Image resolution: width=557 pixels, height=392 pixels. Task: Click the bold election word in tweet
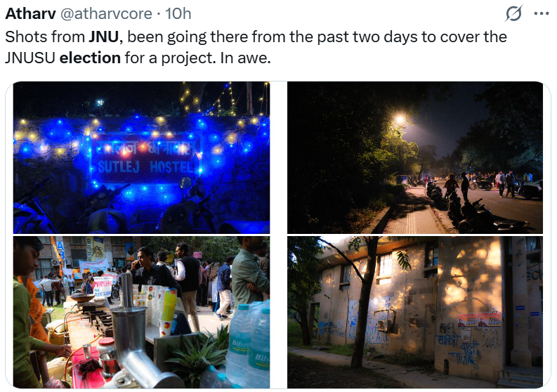[90, 58]
